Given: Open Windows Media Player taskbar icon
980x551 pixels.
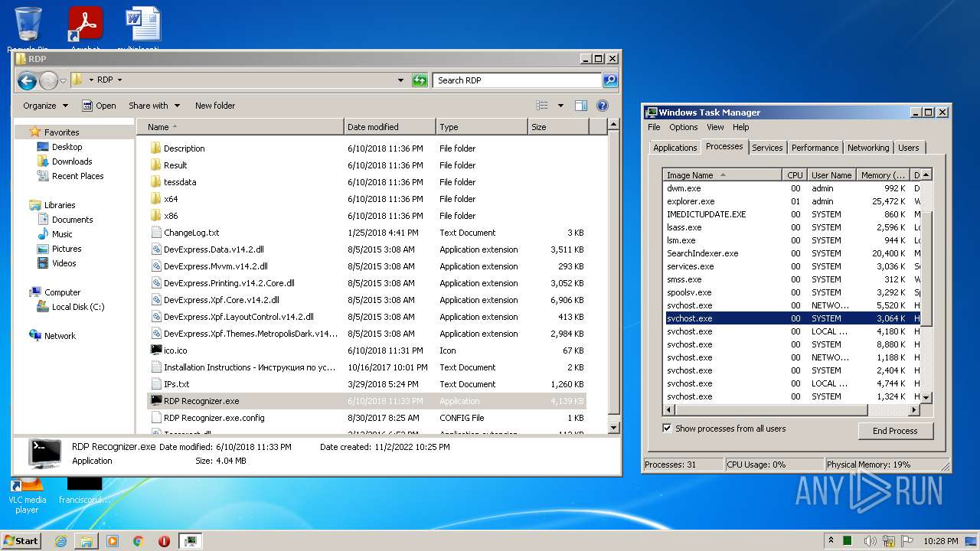Looking at the screenshot, I should pos(113,541).
